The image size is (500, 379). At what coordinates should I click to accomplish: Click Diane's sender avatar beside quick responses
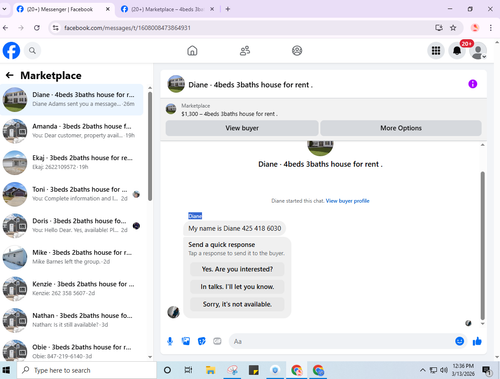(173, 312)
